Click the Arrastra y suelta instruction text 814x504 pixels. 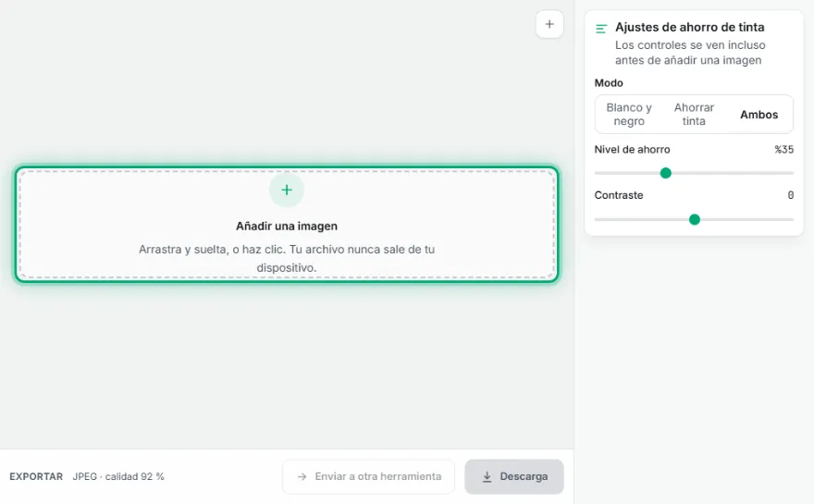[287, 259]
